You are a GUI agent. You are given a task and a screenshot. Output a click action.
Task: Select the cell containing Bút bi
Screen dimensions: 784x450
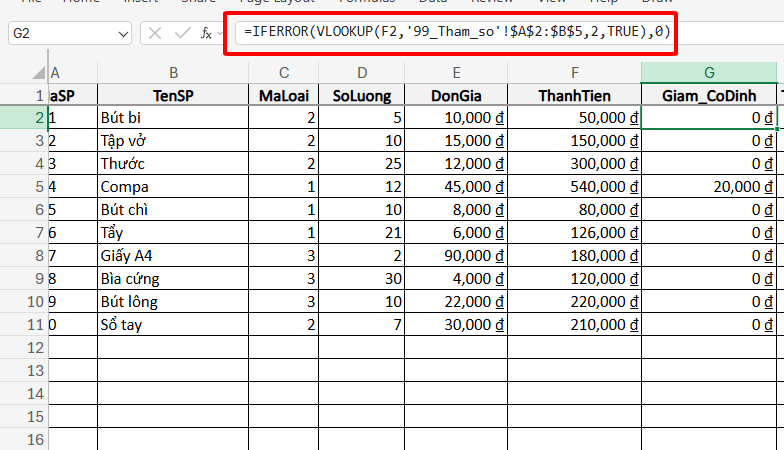click(x=173, y=118)
